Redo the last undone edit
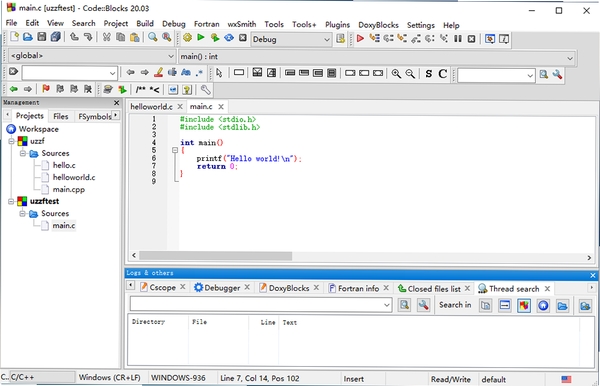The image size is (600, 386). point(88,37)
